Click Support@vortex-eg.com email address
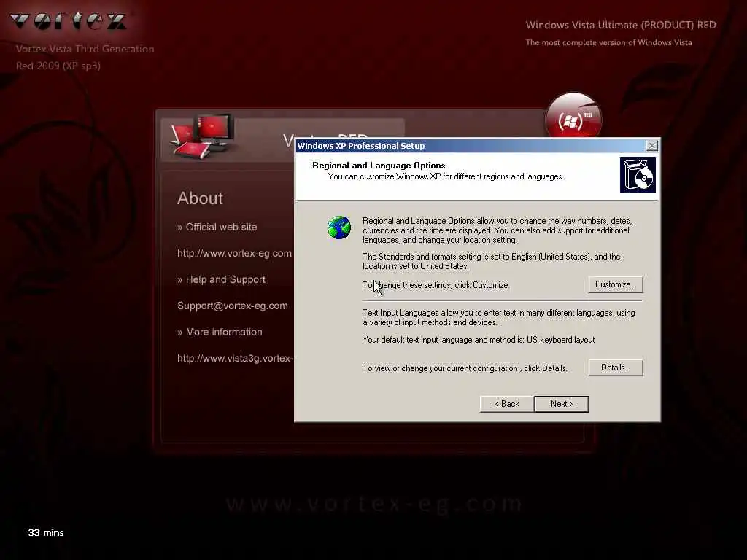The width and height of the screenshot is (747, 560). click(233, 306)
